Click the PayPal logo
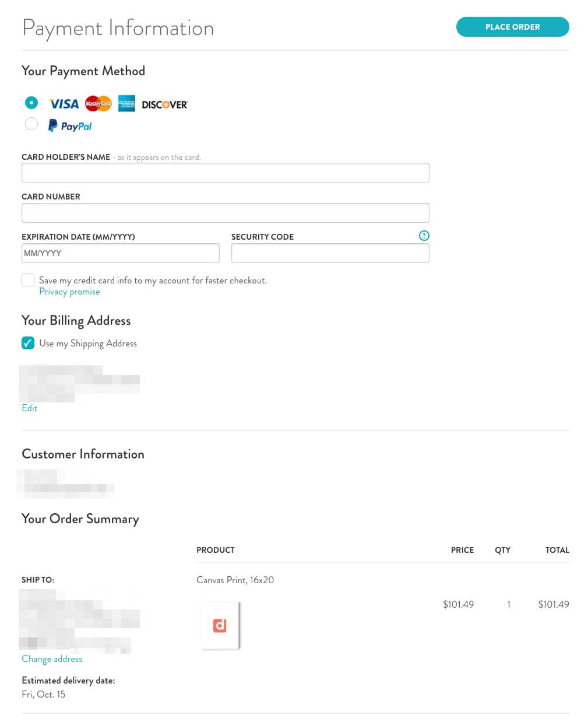The height and width of the screenshot is (722, 588). coord(69,125)
